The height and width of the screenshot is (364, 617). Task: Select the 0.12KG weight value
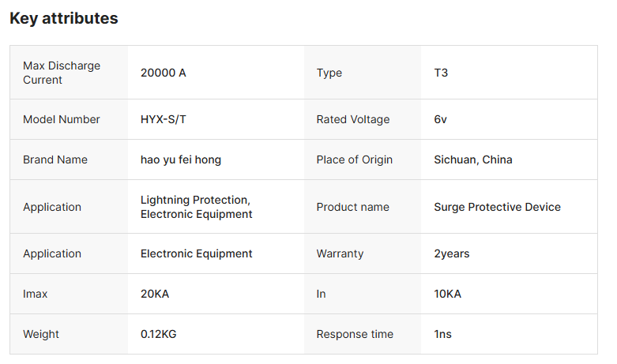[159, 334]
